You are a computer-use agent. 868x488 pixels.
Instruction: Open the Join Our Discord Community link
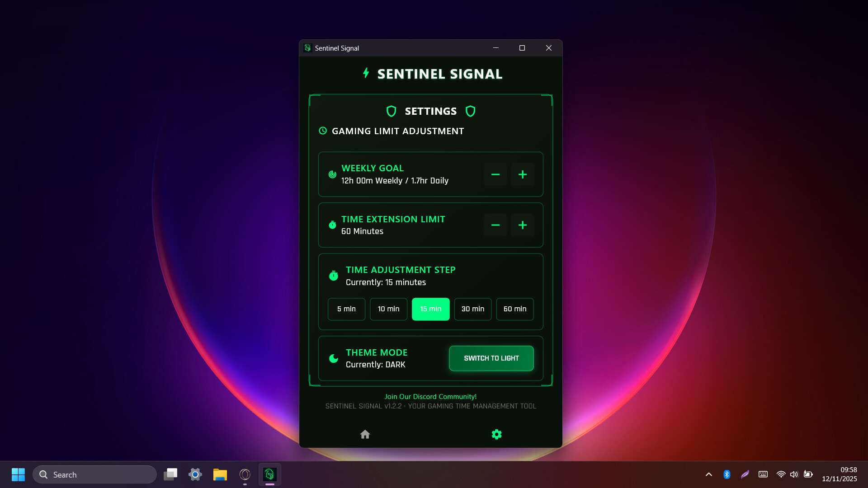click(430, 396)
